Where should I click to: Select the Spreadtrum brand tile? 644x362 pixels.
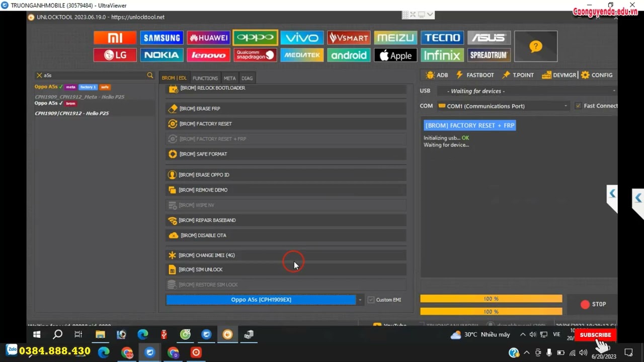tap(489, 55)
